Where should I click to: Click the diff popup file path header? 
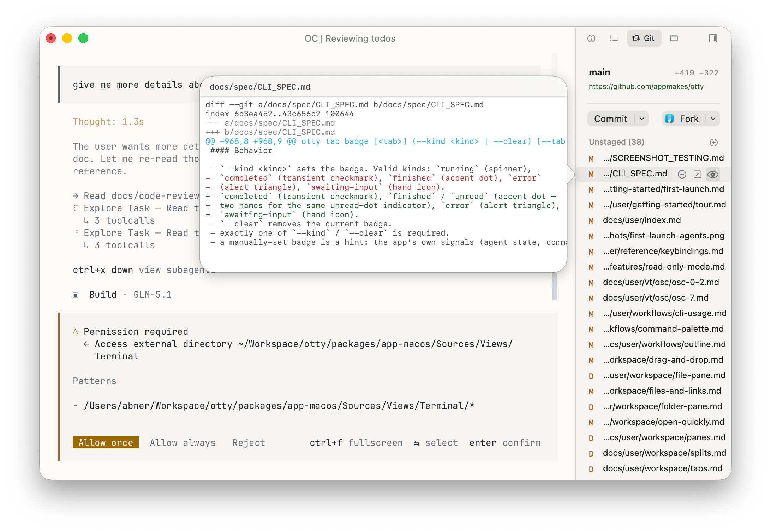(260, 87)
